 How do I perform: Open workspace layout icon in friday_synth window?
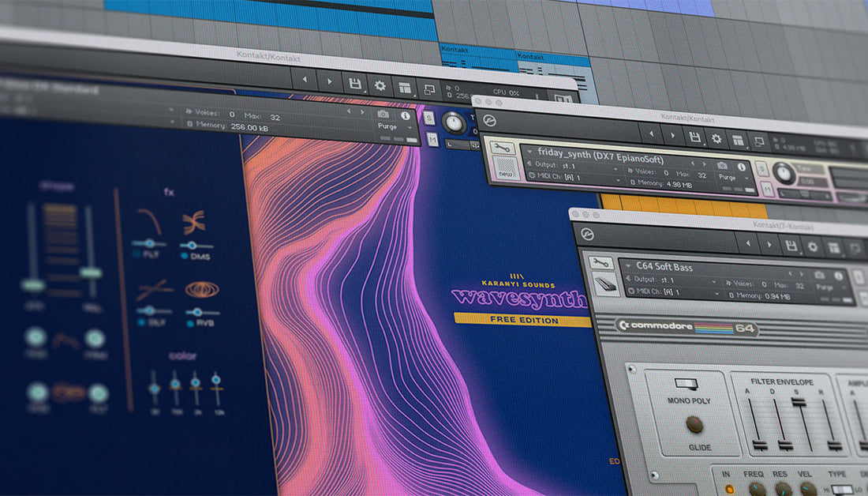[x=738, y=141]
